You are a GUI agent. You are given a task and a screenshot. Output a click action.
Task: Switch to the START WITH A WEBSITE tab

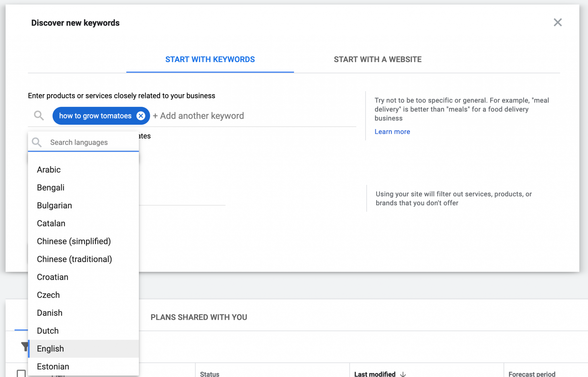(377, 59)
